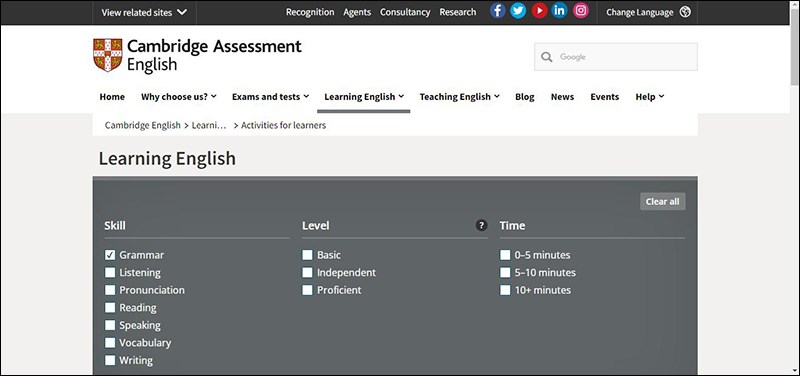Go to the Home nav item

click(112, 96)
